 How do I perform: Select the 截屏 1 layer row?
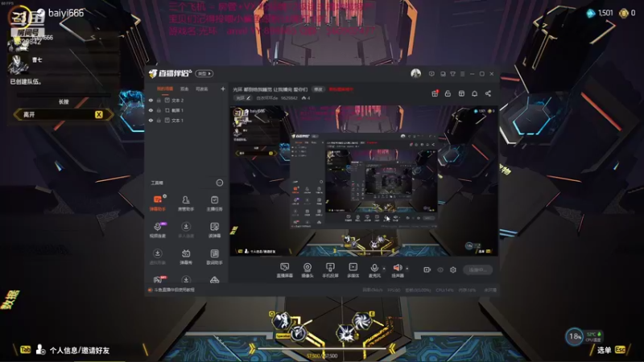click(x=187, y=110)
